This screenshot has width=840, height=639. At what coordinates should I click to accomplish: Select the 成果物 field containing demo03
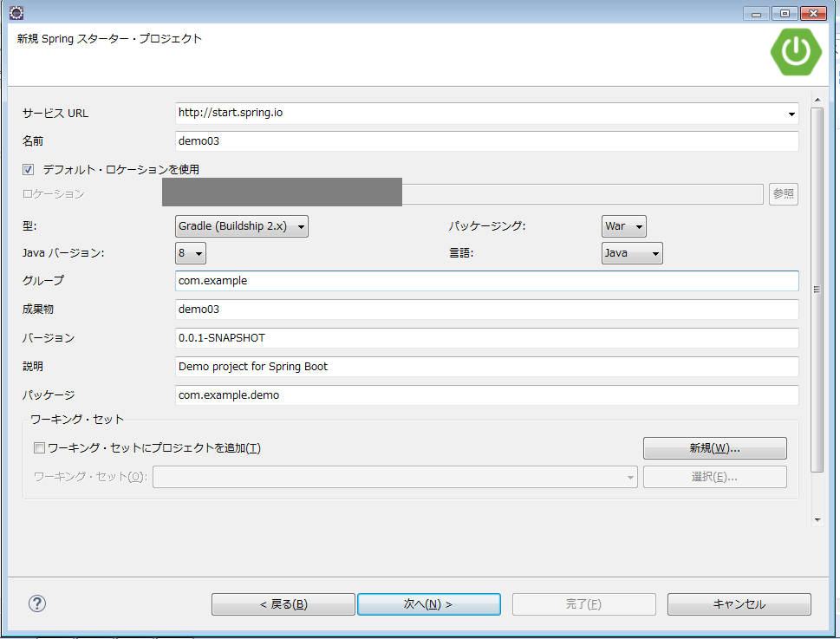(x=485, y=309)
